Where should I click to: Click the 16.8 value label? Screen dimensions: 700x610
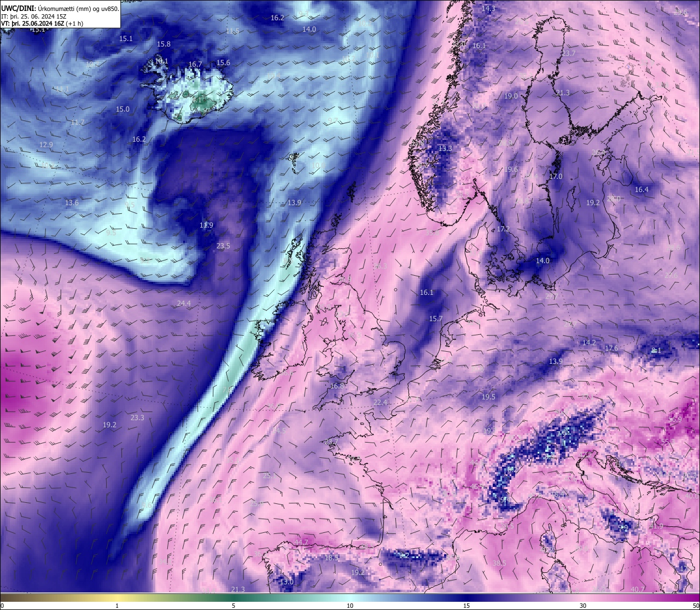[337, 386]
